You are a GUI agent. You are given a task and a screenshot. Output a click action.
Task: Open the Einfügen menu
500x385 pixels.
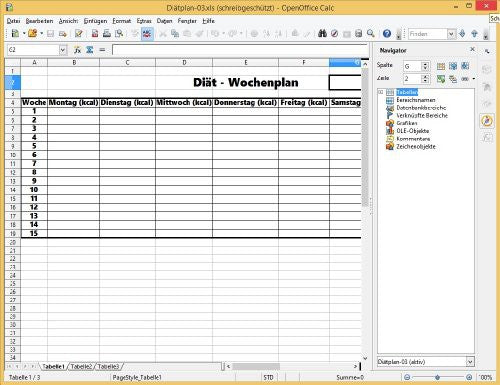coord(95,21)
